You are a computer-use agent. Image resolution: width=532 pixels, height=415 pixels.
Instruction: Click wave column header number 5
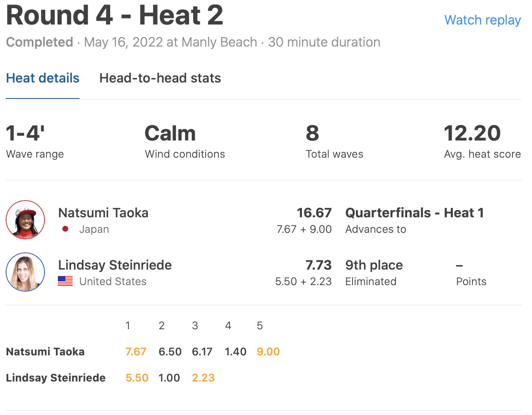pos(259,326)
